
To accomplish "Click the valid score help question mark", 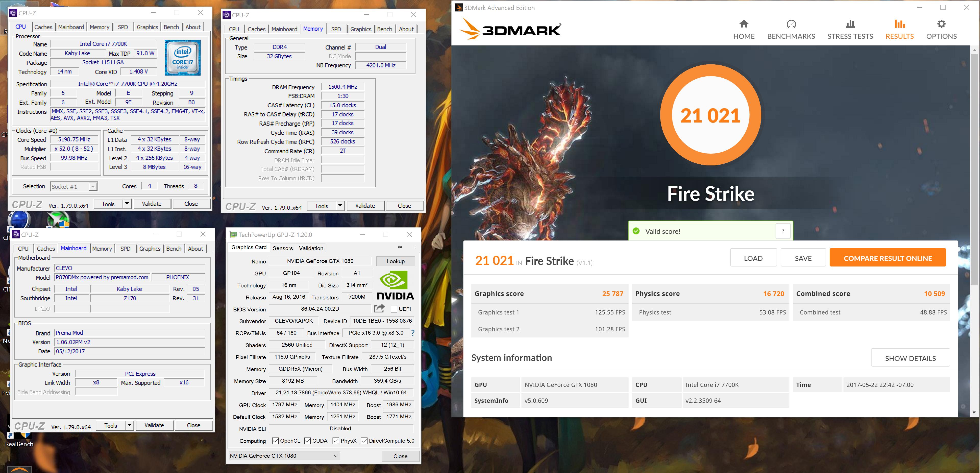I will tap(782, 231).
